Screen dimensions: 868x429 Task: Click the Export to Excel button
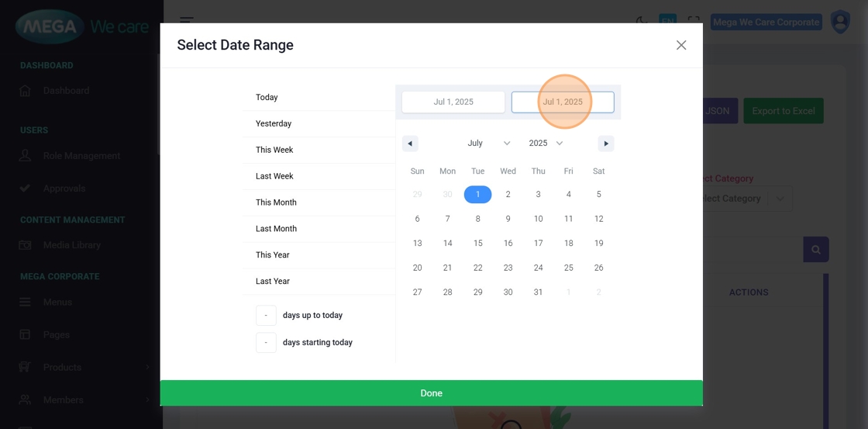783,111
